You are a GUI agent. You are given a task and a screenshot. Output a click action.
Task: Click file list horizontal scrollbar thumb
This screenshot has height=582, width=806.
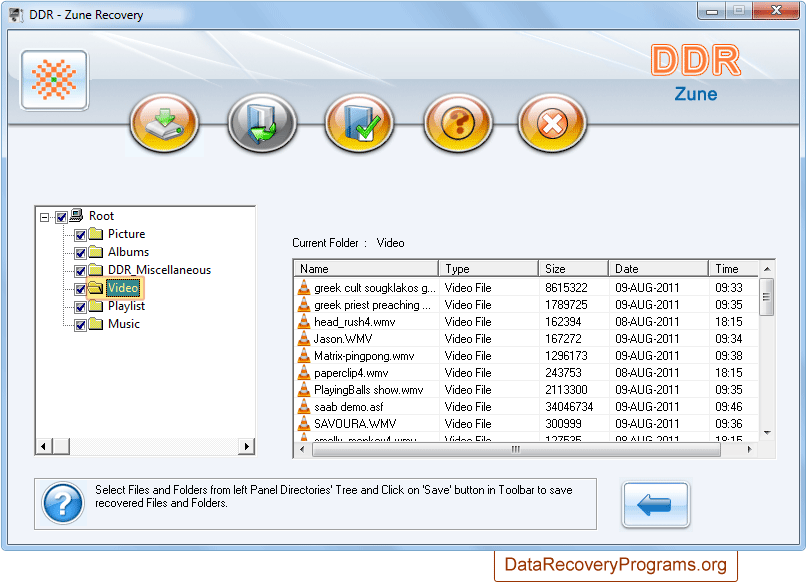[x=517, y=449]
